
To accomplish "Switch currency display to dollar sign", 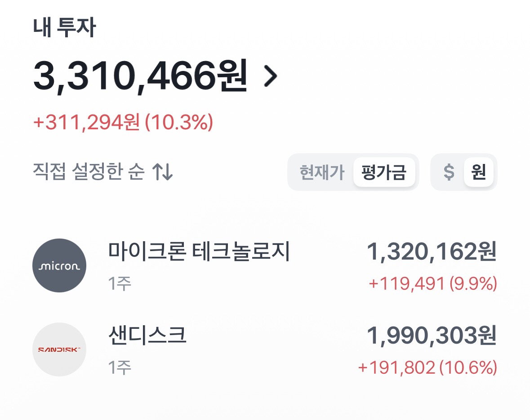I will coord(449,172).
